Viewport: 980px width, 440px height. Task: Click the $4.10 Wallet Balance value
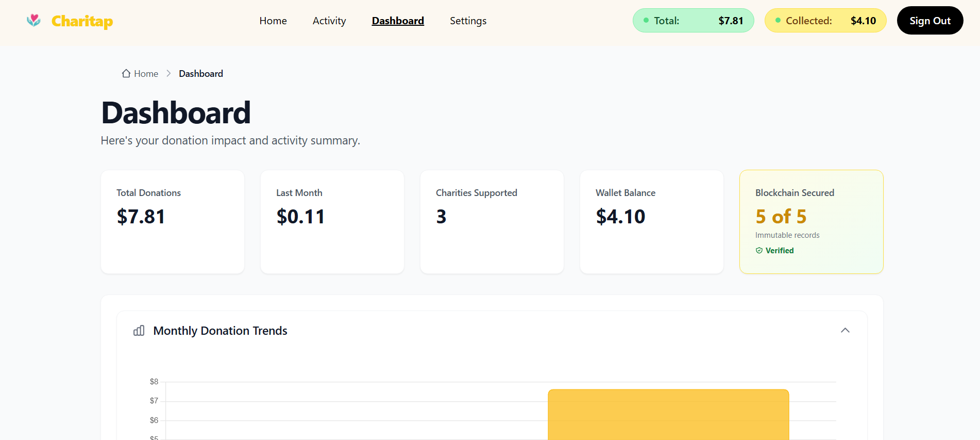(x=620, y=217)
